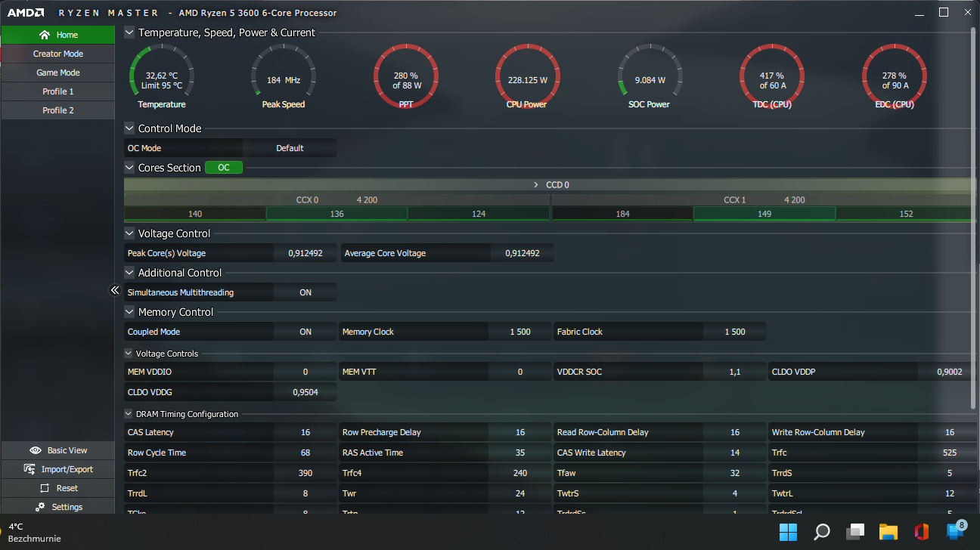Click the Tfaw value 32
This screenshot has width=980, height=550.
pos(735,473)
